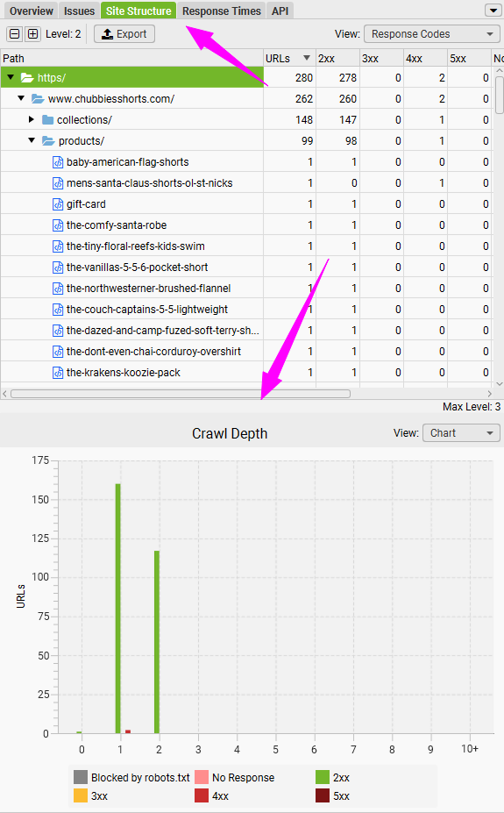Open the Response Codes view dropdown
The image size is (504, 813).
(x=432, y=34)
